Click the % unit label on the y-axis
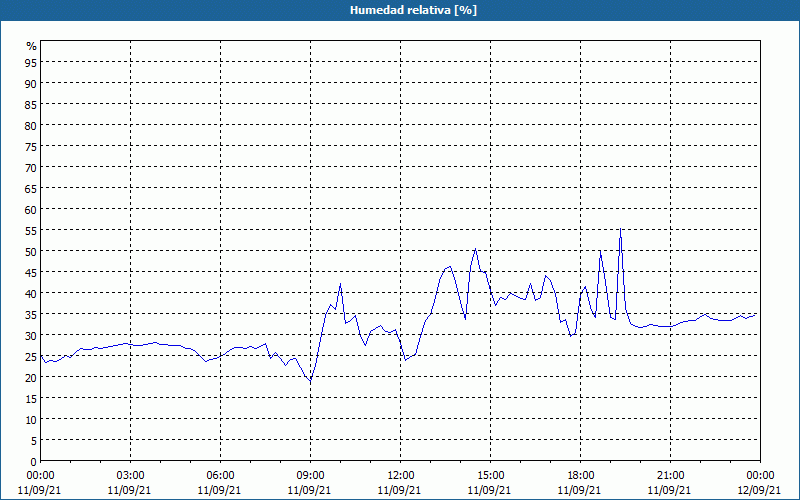The image size is (800, 500). click(32, 46)
